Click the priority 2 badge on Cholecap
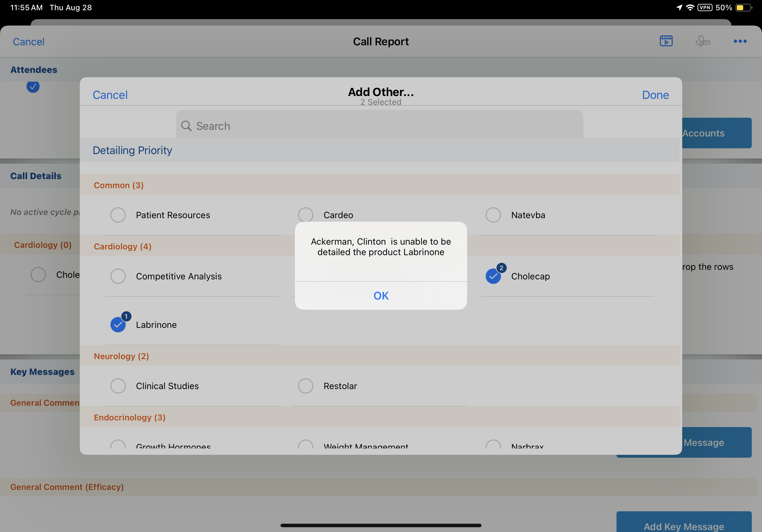This screenshot has height=532, width=762. tap(501, 268)
